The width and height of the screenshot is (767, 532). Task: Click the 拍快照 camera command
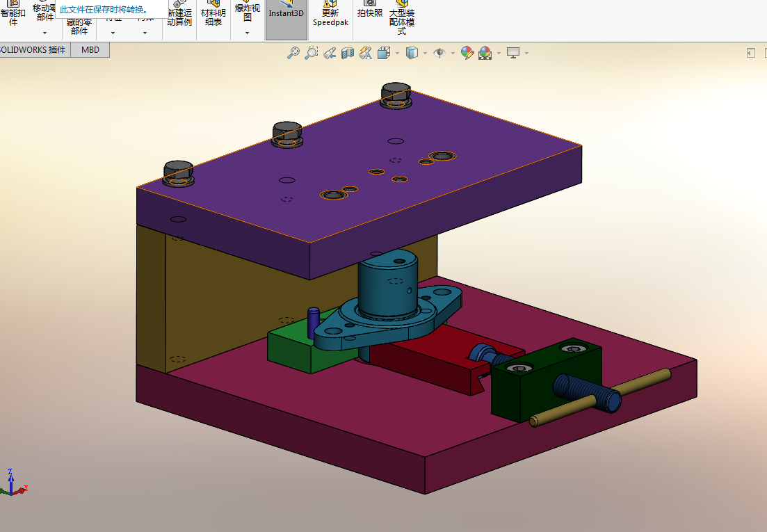click(x=370, y=10)
